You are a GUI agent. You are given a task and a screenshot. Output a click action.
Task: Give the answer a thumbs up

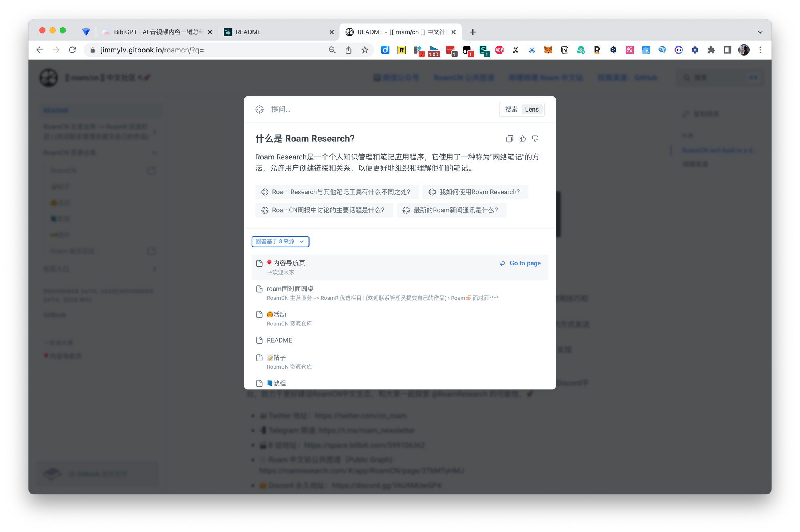522,139
